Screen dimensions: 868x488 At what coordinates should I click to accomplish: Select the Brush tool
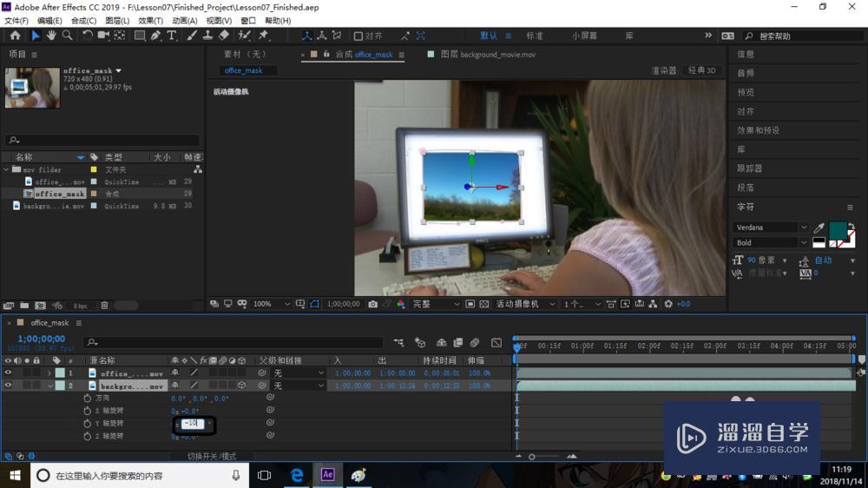coord(192,36)
